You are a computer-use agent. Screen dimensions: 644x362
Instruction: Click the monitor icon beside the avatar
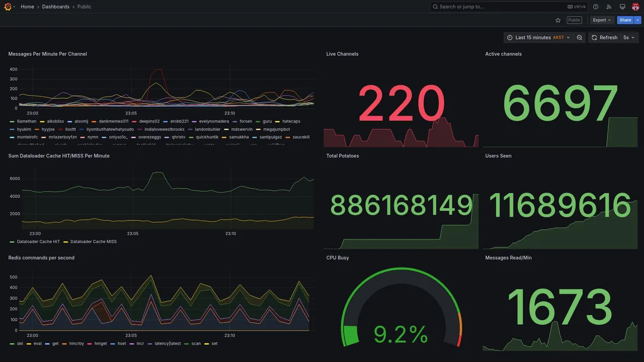622,7
